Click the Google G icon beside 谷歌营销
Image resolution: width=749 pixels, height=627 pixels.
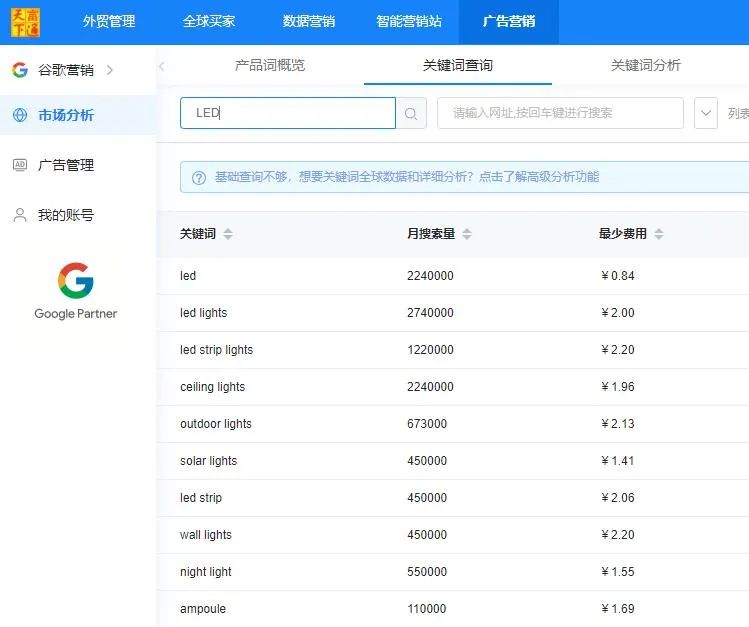coord(20,70)
